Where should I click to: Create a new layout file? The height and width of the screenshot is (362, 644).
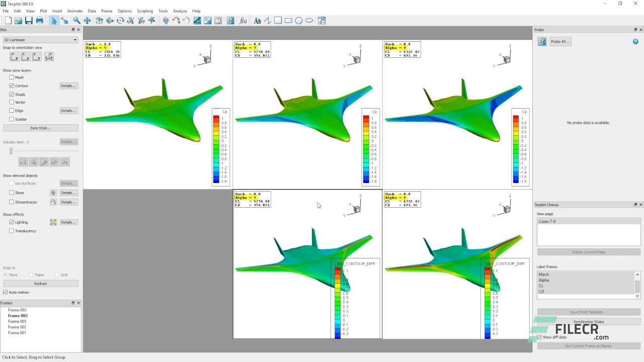tap(8, 21)
